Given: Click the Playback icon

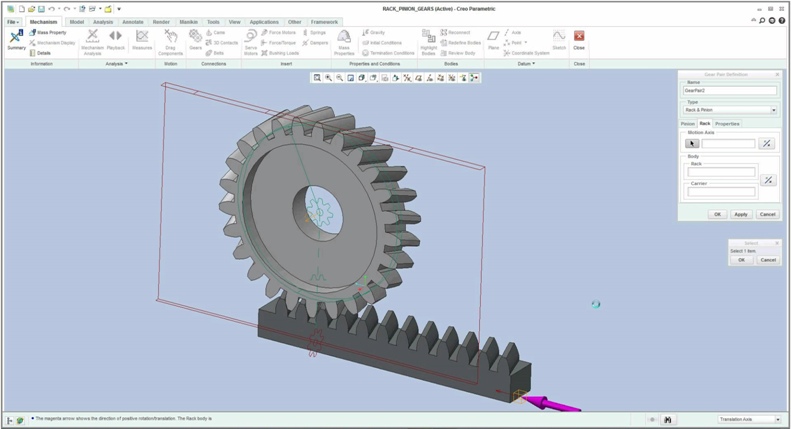Looking at the screenshot, I should 116,38.
